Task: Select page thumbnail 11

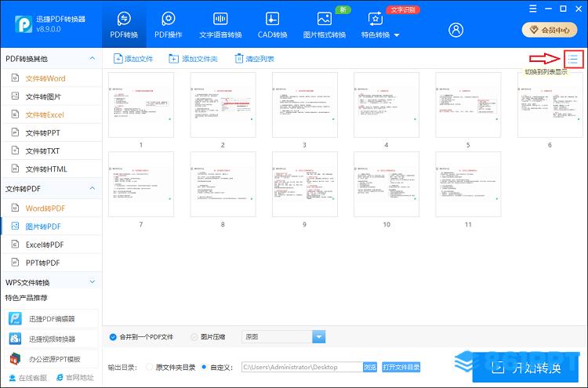Action: tap(468, 184)
